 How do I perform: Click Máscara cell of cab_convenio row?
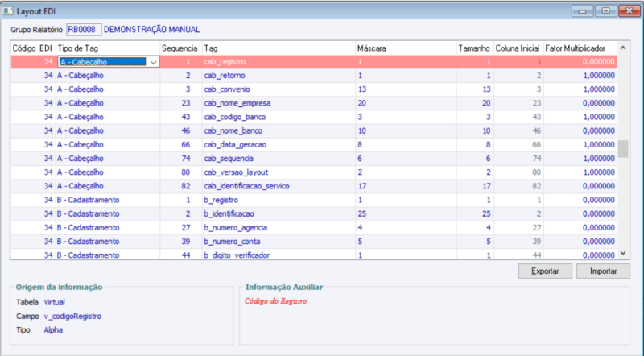(406, 89)
